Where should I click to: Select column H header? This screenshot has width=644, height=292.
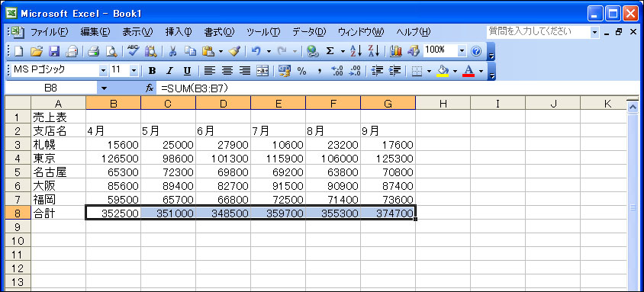coord(443,104)
